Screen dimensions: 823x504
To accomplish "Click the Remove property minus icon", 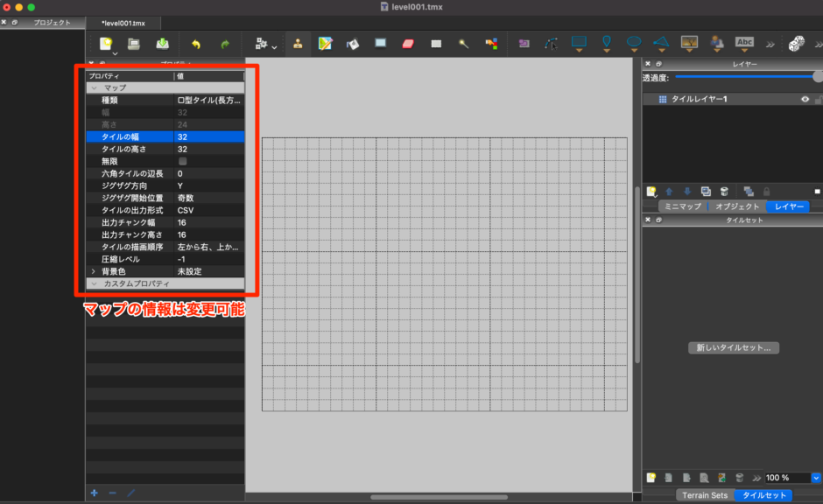I will click(112, 493).
